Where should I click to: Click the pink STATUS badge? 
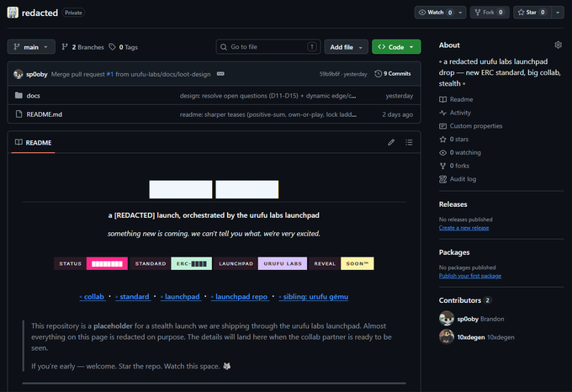(91, 263)
